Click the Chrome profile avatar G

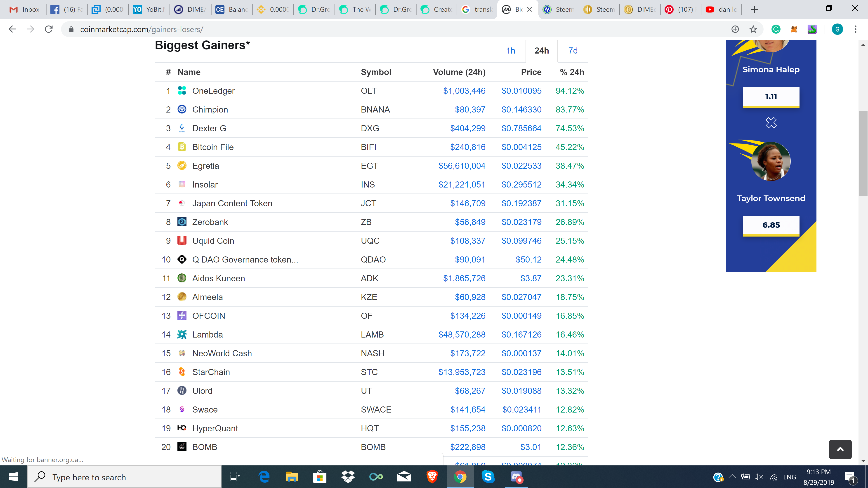coord(837,29)
